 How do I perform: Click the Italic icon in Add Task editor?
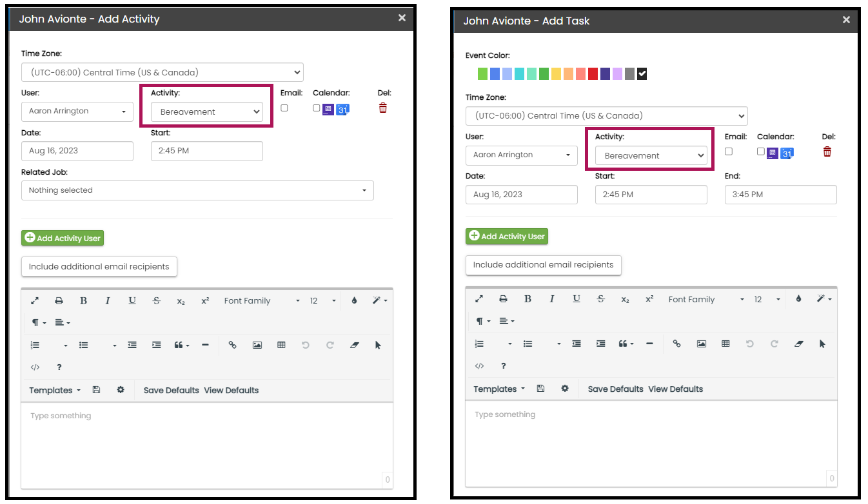tap(552, 298)
